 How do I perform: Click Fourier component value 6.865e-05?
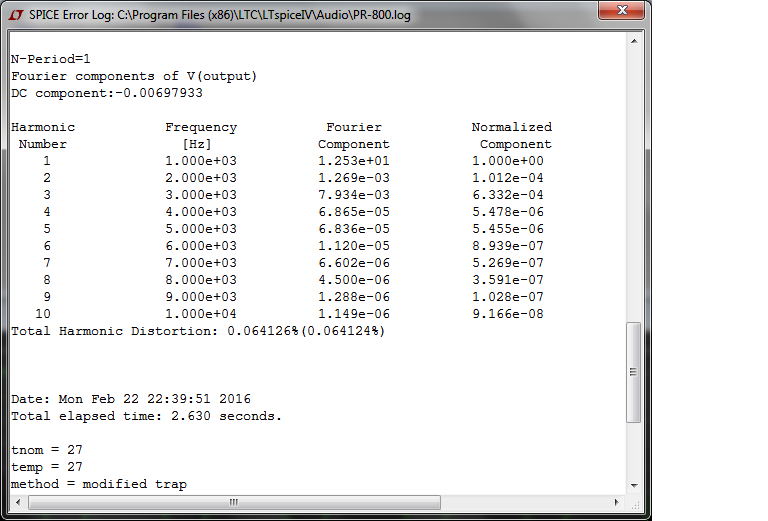[x=354, y=212]
